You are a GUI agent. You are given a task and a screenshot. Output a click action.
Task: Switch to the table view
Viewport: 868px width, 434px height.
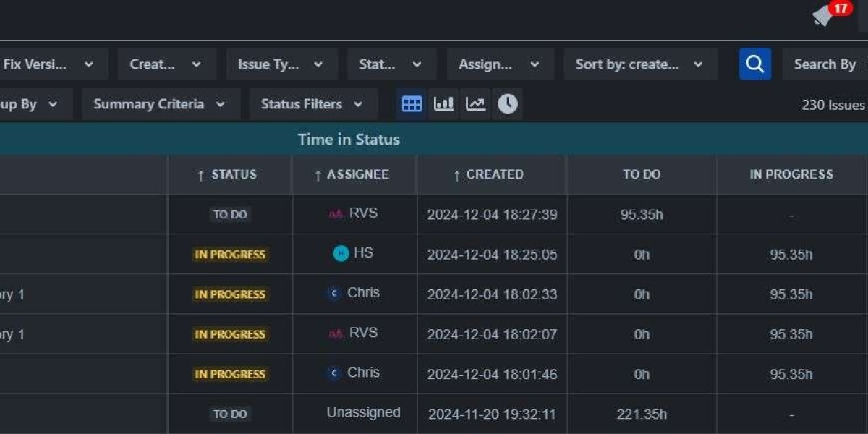click(411, 103)
